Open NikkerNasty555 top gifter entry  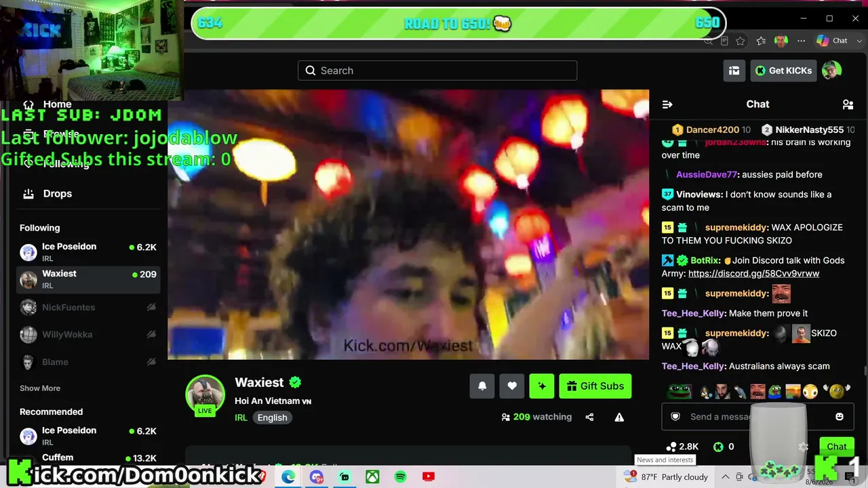(x=808, y=129)
